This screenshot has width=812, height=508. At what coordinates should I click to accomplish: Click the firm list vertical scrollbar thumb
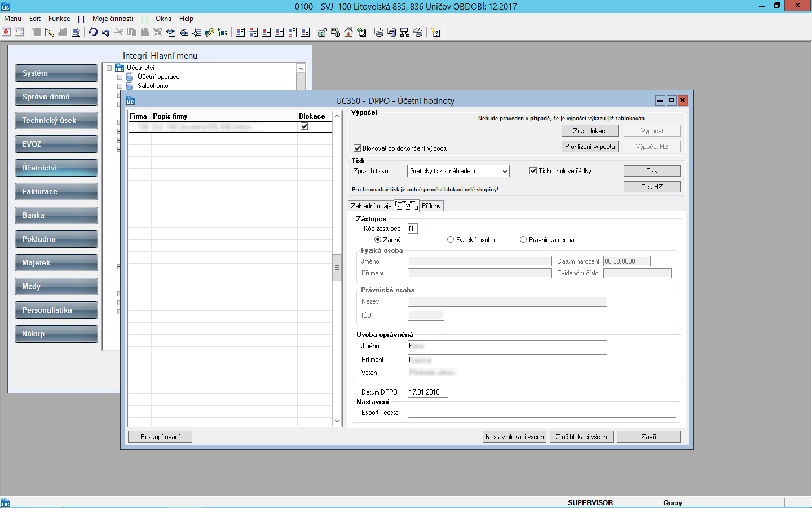click(x=337, y=268)
